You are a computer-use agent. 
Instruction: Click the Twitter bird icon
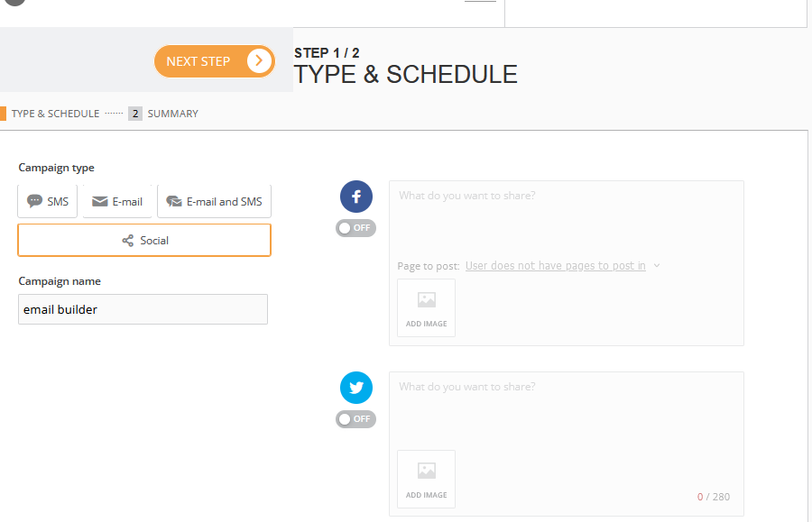pos(356,388)
